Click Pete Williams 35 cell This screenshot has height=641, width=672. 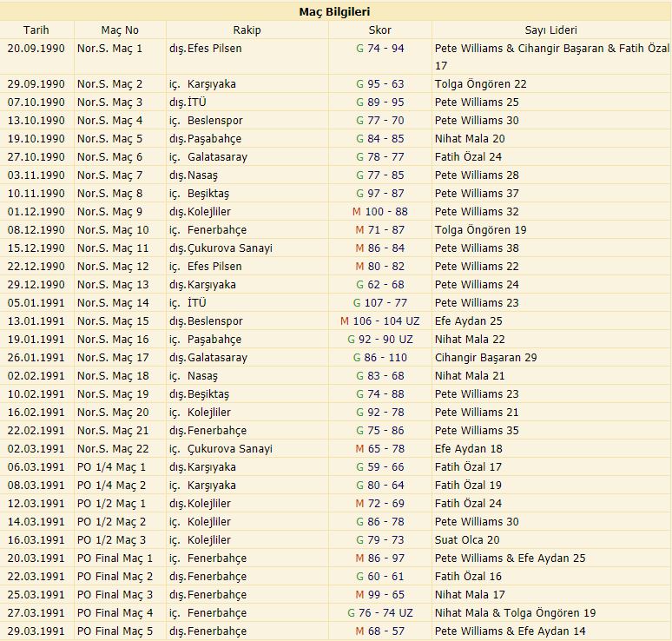(477, 430)
